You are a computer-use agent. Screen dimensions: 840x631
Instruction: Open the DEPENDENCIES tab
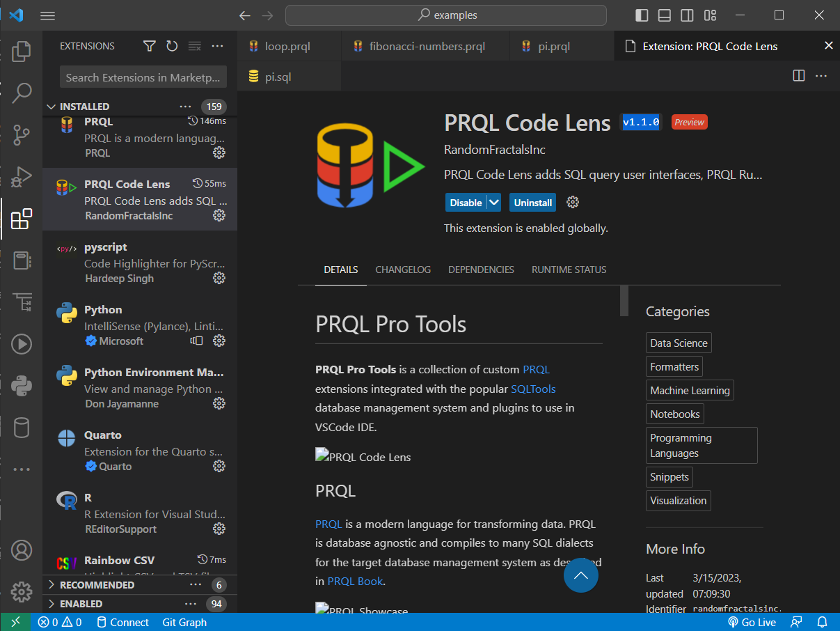pos(481,270)
